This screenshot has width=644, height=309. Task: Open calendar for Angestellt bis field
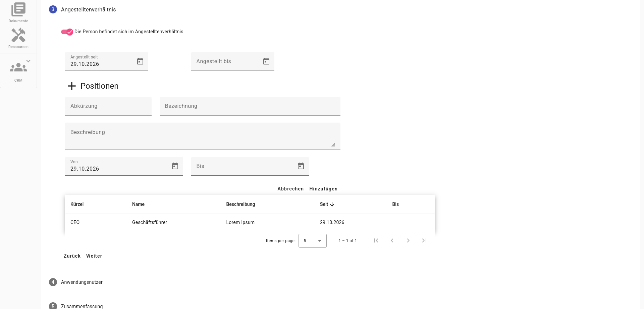point(266,61)
